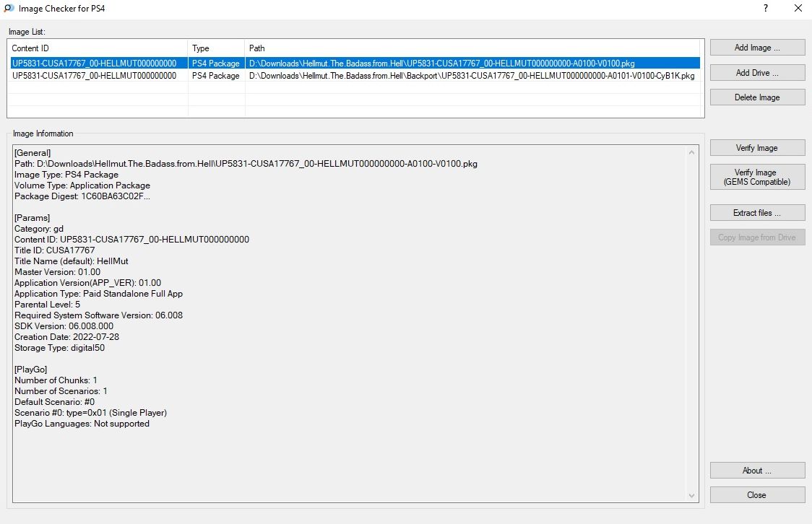This screenshot has width=812, height=524.
Task: Click the Required System Software Version line
Action: 98,315
